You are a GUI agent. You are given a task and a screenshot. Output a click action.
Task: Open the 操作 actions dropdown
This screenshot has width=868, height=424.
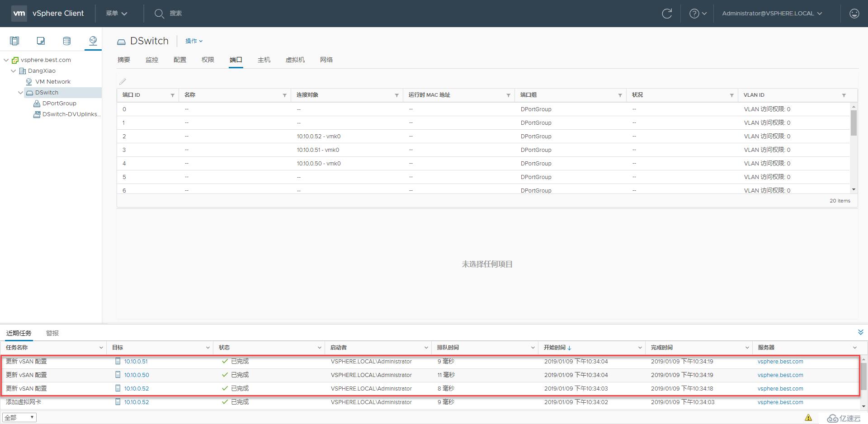tap(194, 41)
